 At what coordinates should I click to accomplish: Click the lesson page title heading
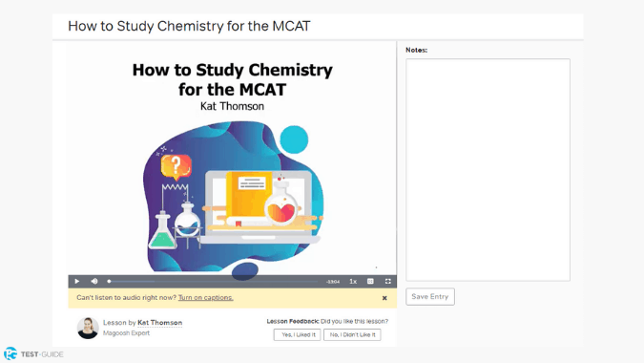coord(189,26)
